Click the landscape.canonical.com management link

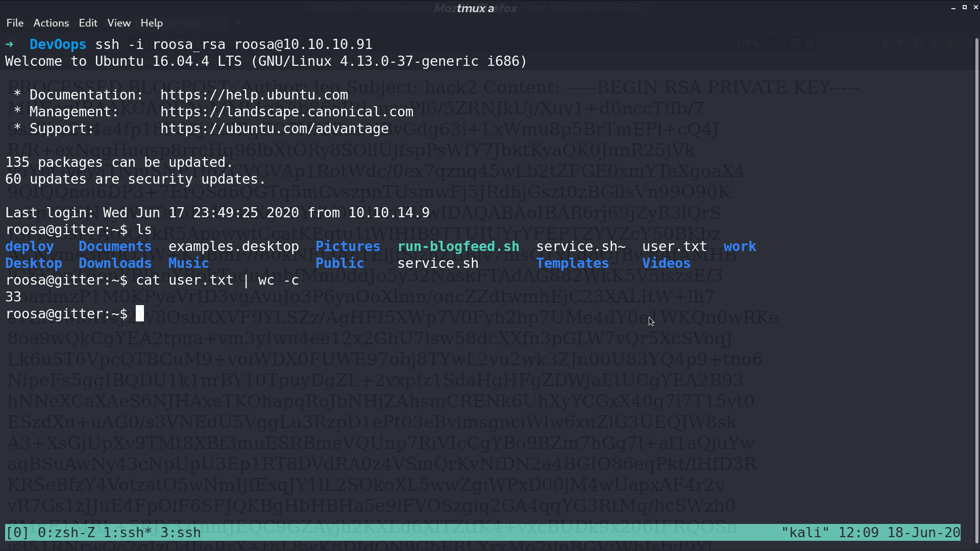pyautogui.click(x=287, y=112)
